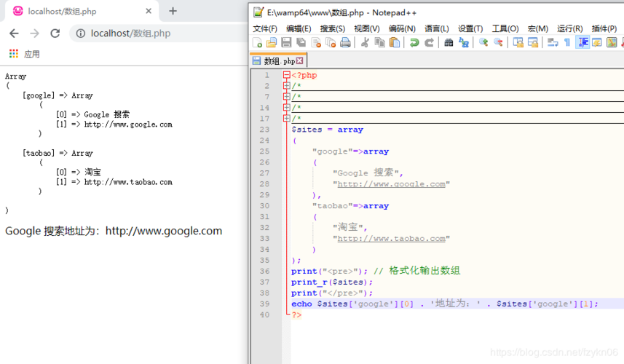Image resolution: width=624 pixels, height=364 pixels.
Task: Click the Redo arrow icon
Action: (x=429, y=42)
